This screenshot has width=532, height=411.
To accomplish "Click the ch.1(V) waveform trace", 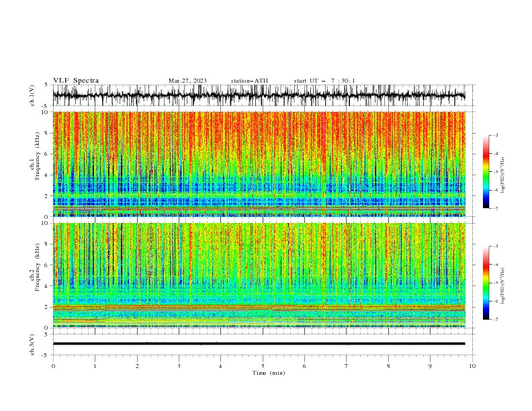I will pos(259,95).
